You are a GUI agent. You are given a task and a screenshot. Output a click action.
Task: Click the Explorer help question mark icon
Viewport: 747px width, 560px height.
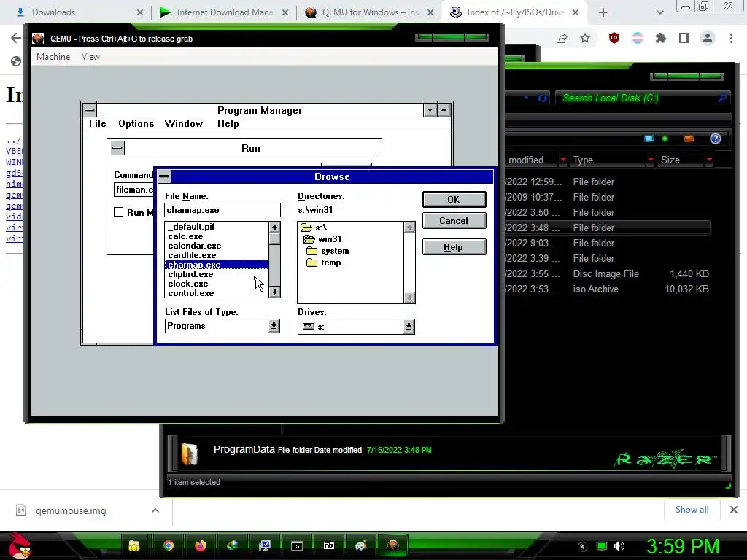[715, 139]
